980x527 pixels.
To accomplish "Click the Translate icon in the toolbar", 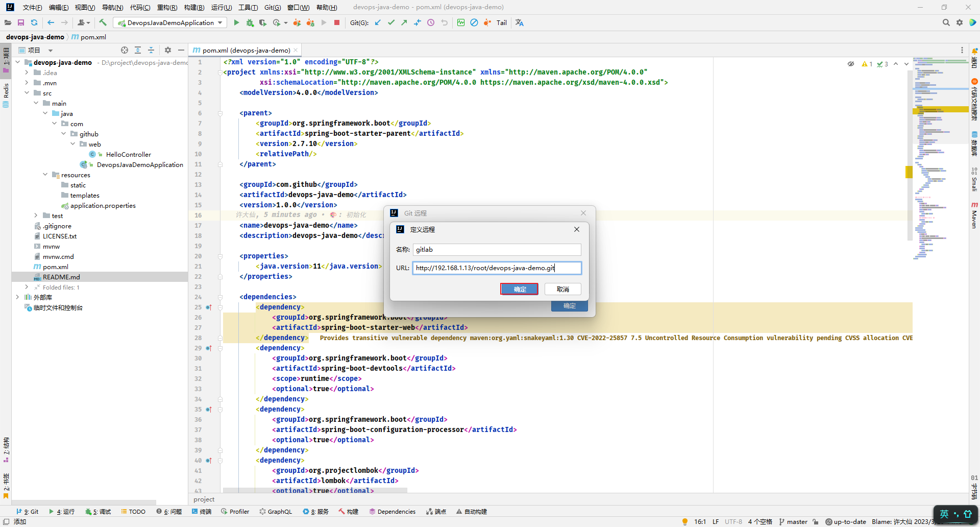I will (x=520, y=22).
